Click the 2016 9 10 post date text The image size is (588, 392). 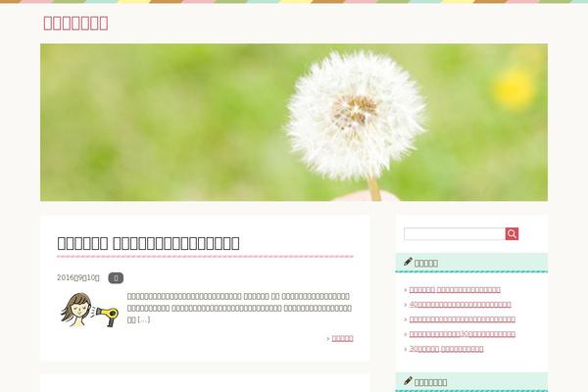tap(78, 277)
